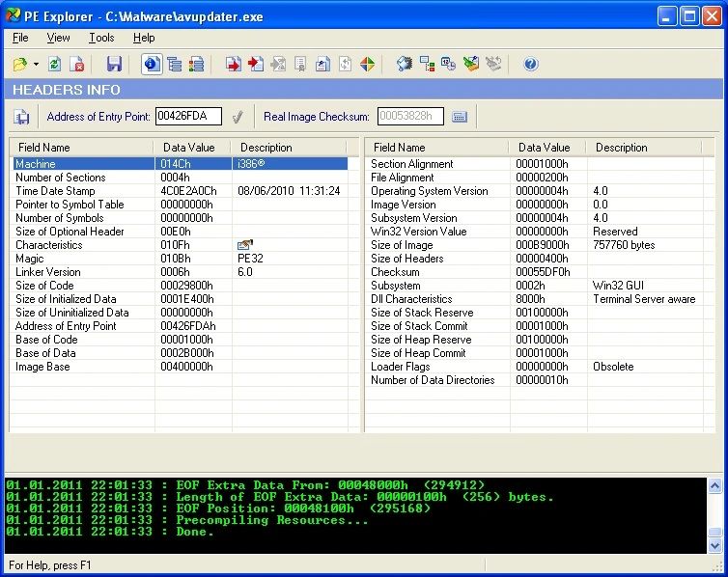728x577 pixels.
Task: Open Help with blue question mark icon
Action: point(531,64)
